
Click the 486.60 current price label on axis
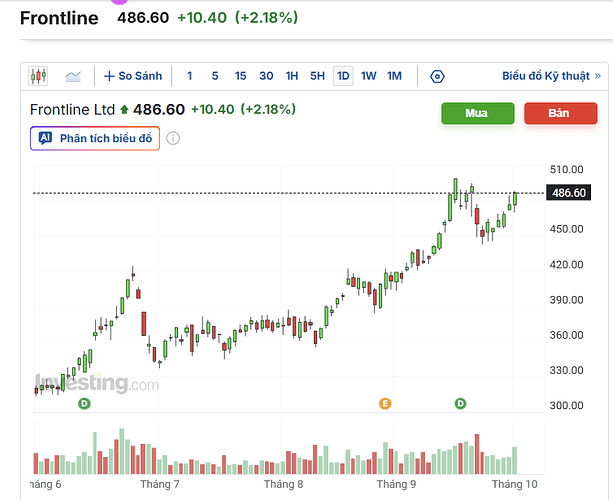point(568,193)
